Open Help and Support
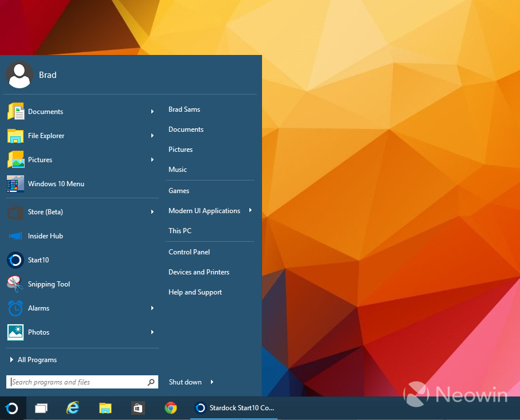Screen dimensions: 520x420 coord(195,292)
